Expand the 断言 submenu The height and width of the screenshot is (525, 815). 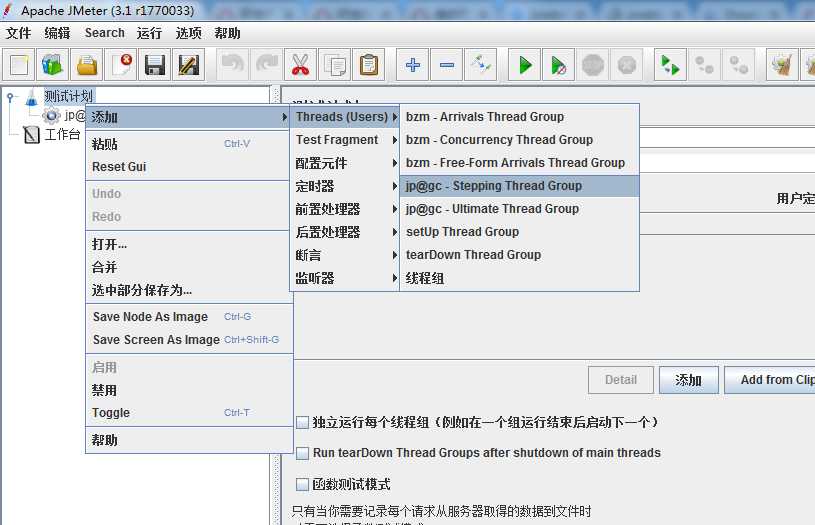(x=345, y=255)
